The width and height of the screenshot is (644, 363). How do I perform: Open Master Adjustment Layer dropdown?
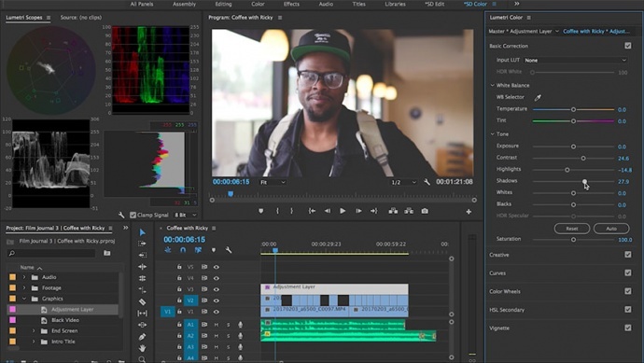[x=557, y=31]
